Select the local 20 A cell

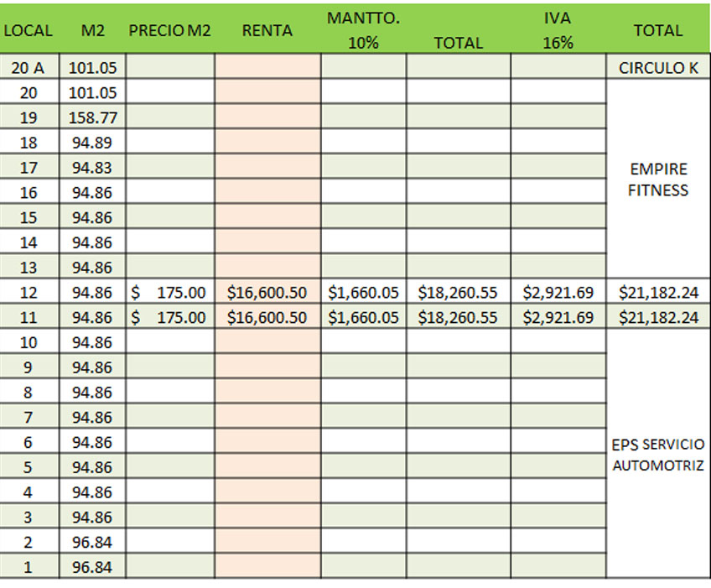pyautogui.click(x=29, y=68)
